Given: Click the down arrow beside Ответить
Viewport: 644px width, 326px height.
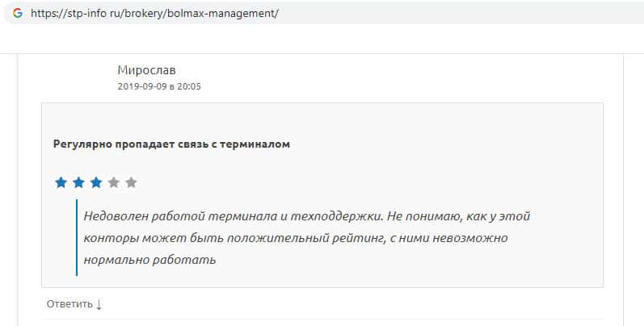Looking at the screenshot, I should (x=99, y=304).
